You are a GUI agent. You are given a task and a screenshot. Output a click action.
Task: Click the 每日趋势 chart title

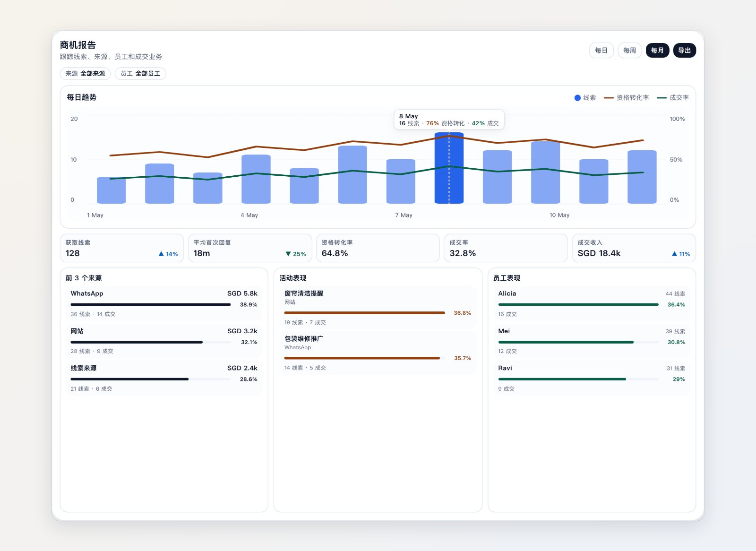[x=81, y=97]
